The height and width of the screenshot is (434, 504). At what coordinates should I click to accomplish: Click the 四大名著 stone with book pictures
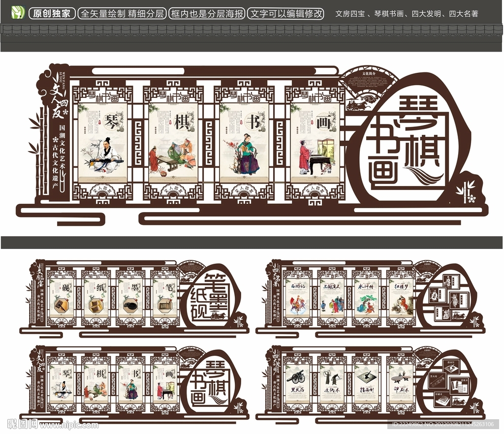click(x=447, y=297)
